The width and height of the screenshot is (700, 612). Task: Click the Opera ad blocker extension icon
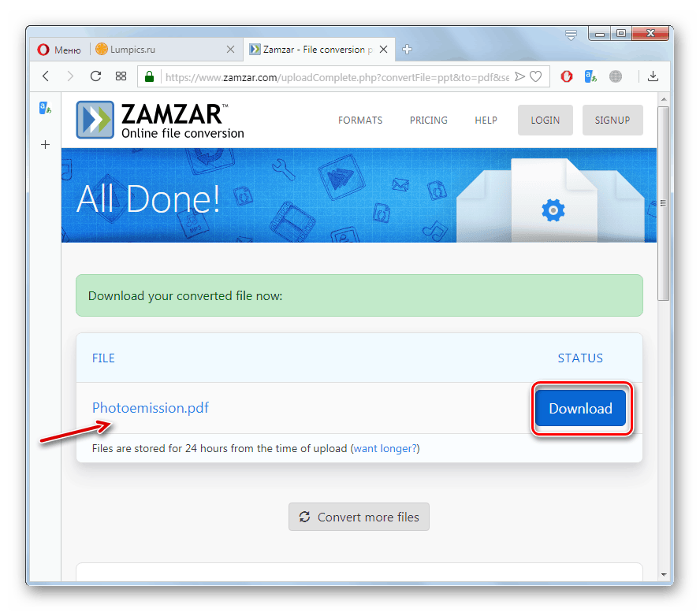[x=567, y=76]
